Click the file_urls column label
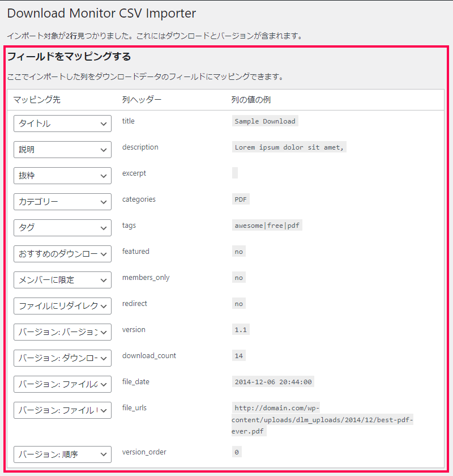This screenshot has height=476, width=453. click(134, 408)
